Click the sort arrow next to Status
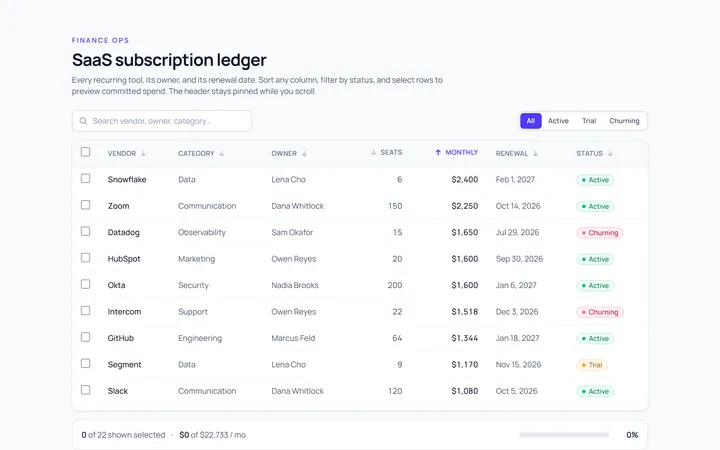 pyautogui.click(x=610, y=153)
